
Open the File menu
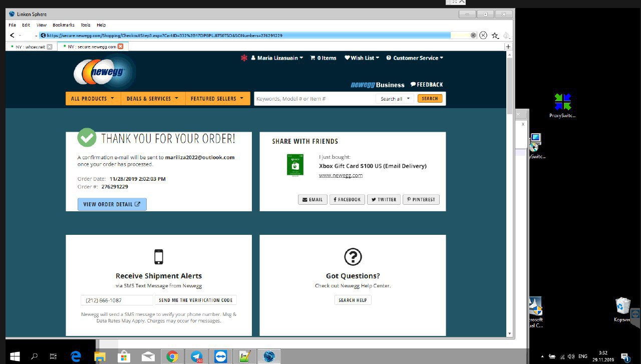(x=13, y=25)
